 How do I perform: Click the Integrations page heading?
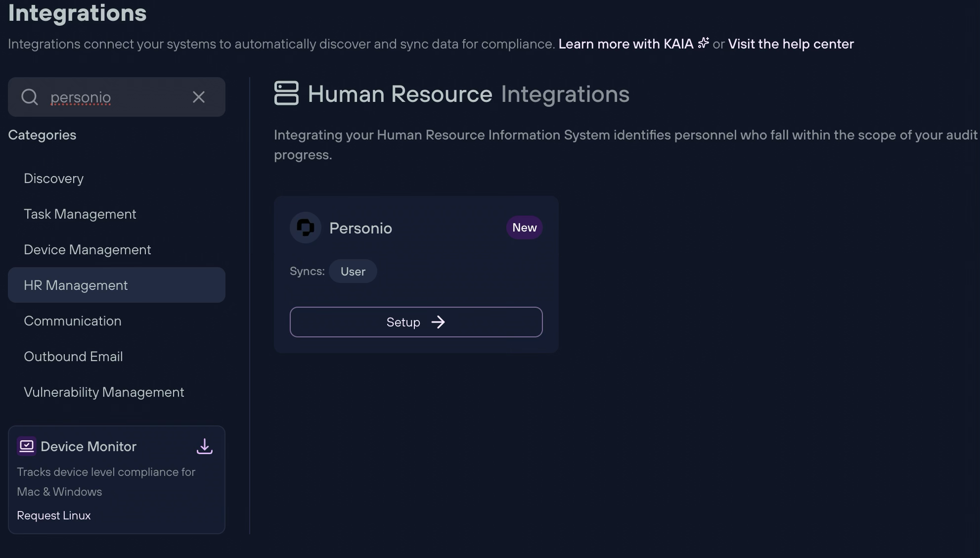pyautogui.click(x=78, y=12)
